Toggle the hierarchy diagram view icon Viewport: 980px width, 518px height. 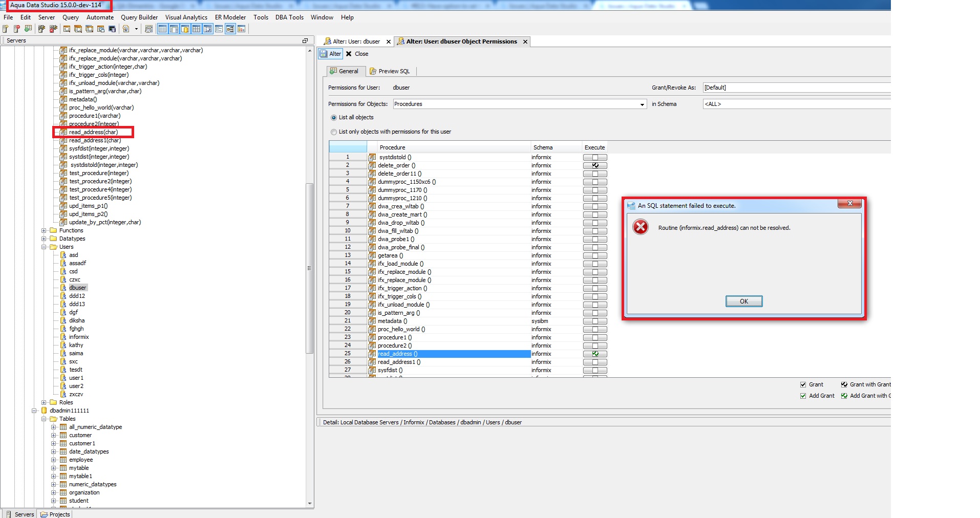(x=230, y=29)
